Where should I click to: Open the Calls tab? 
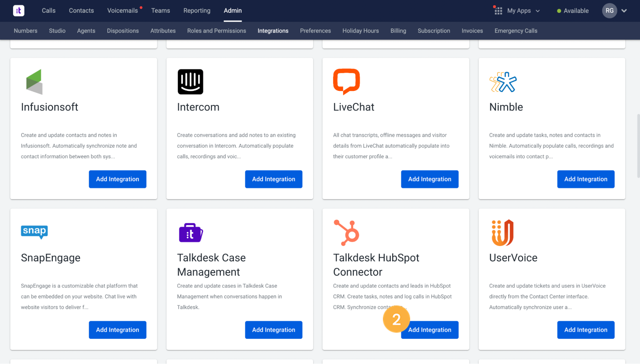click(x=49, y=11)
